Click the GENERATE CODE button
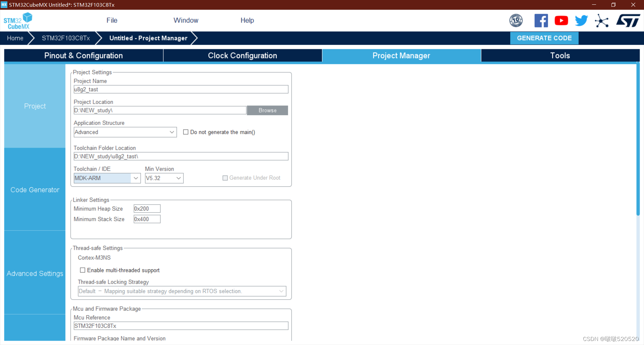The image size is (644, 345). [544, 38]
